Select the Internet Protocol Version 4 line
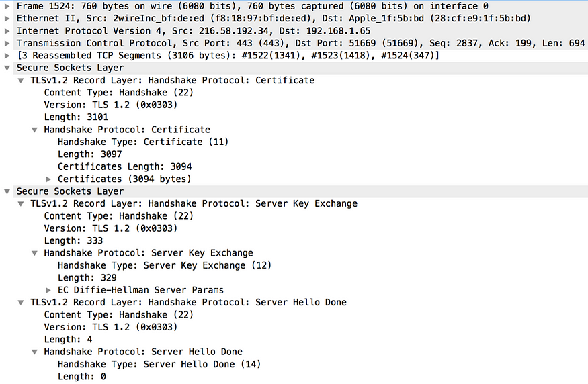 (x=194, y=31)
